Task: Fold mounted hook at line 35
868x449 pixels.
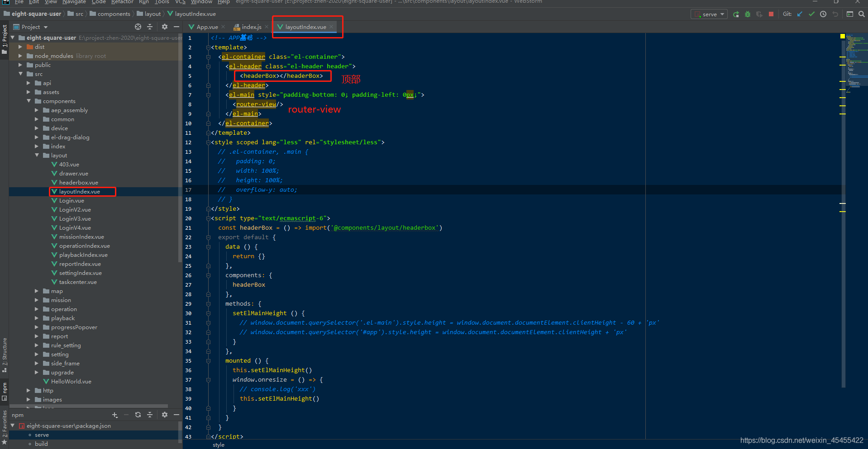Action: pos(208,361)
